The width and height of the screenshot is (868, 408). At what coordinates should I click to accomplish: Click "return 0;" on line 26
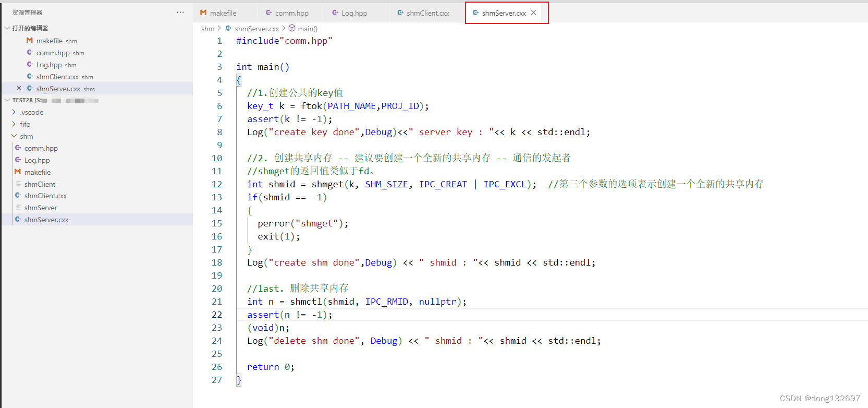click(x=271, y=367)
